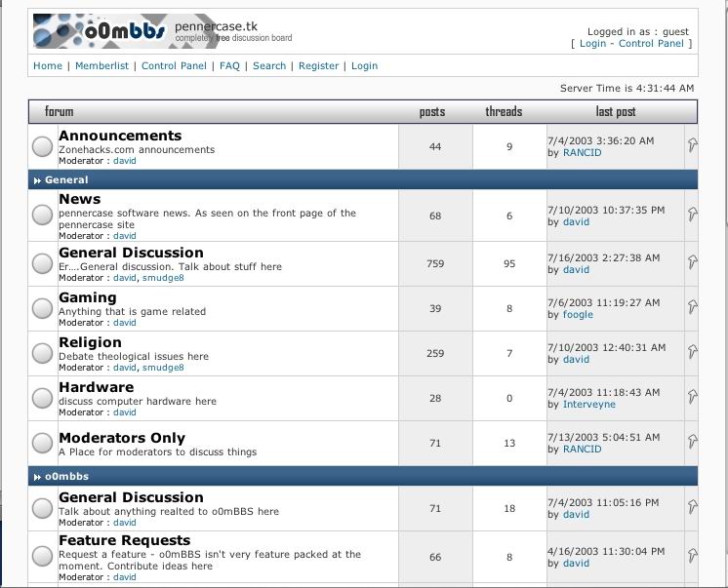Click the status icon next to Hardware forum
This screenshot has width=728, height=588.
click(42, 399)
